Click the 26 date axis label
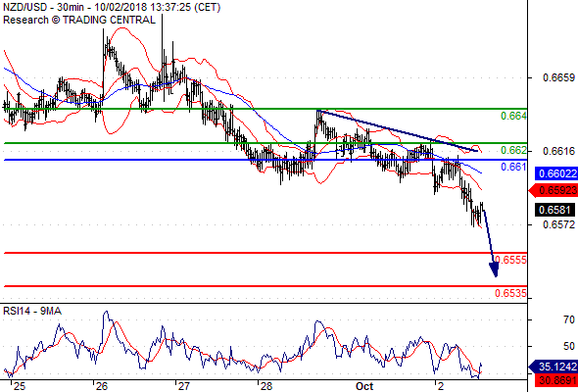The image size is (578, 392). [102, 386]
